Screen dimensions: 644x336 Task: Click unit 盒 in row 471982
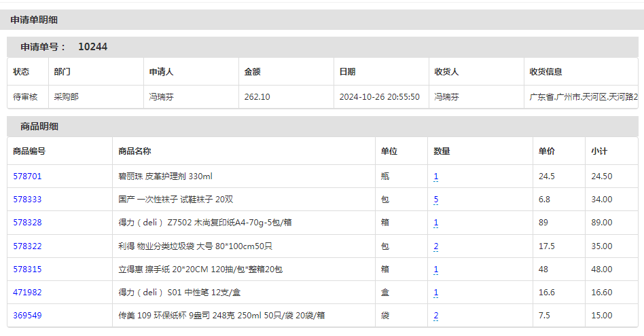pyautogui.click(x=385, y=292)
